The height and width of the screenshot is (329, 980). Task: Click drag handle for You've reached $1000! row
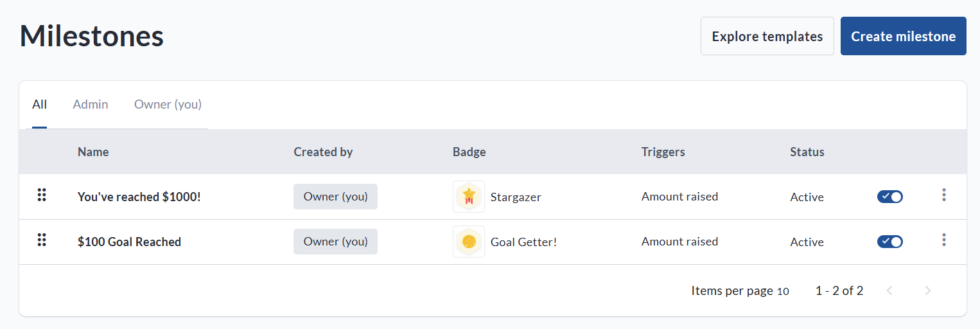point(42,195)
